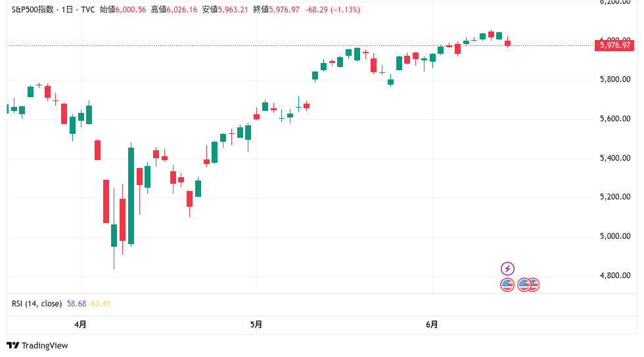Click the 5,000.00 price axis label
The width and height of the screenshot is (644, 357).
(x=615, y=236)
